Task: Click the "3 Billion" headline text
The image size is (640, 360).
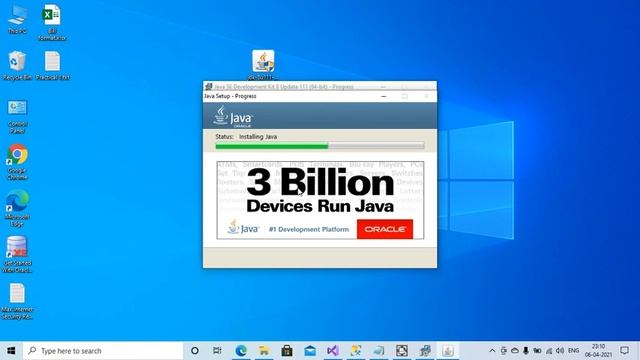Action: (x=320, y=182)
